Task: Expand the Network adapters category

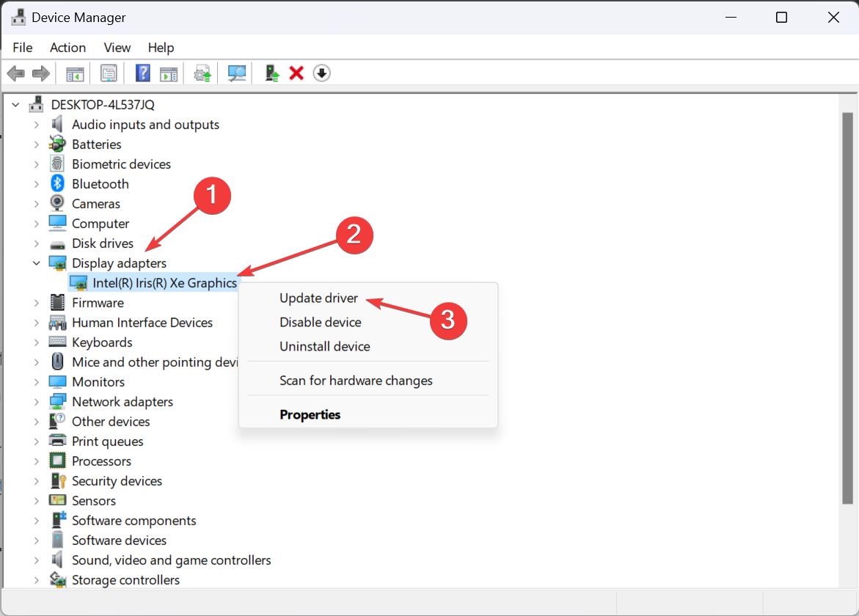Action: pyautogui.click(x=36, y=402)
